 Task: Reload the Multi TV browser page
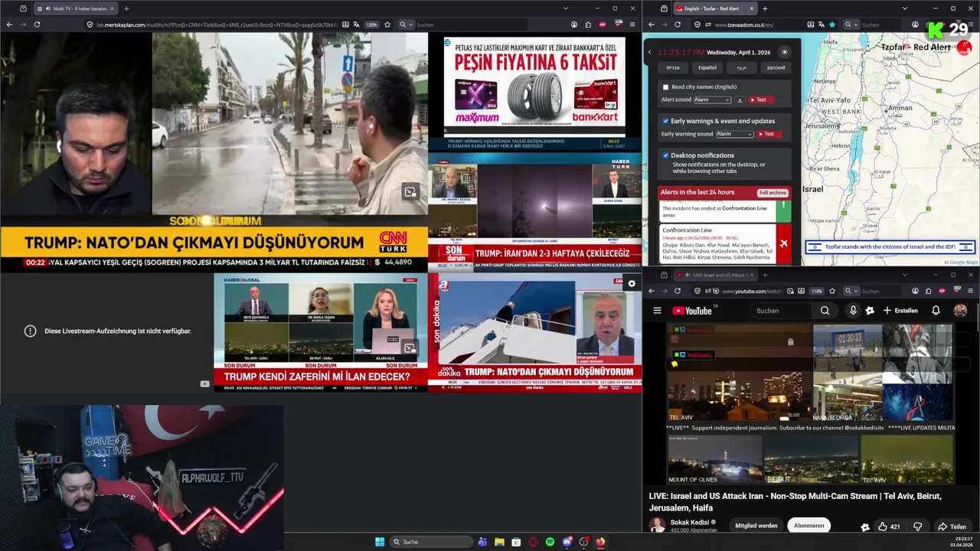click(x=37, y=24)
